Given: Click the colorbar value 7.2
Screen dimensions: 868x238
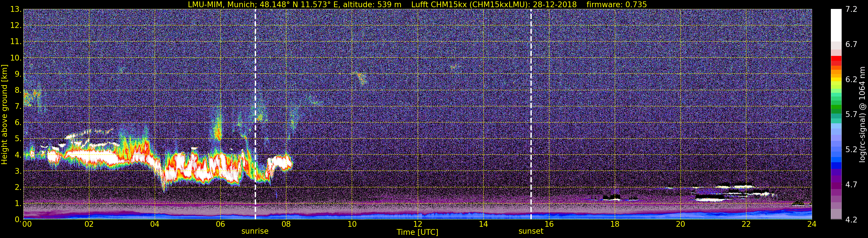Looking at the screenshot, I should click(851, 9).
